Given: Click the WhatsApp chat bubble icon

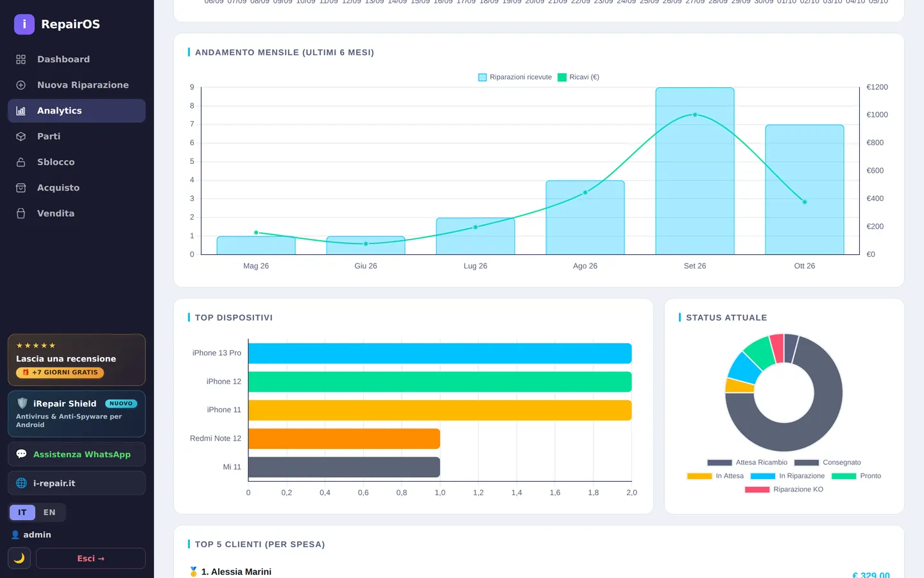Looking at the screenshot, I should [x=21, y=454].
